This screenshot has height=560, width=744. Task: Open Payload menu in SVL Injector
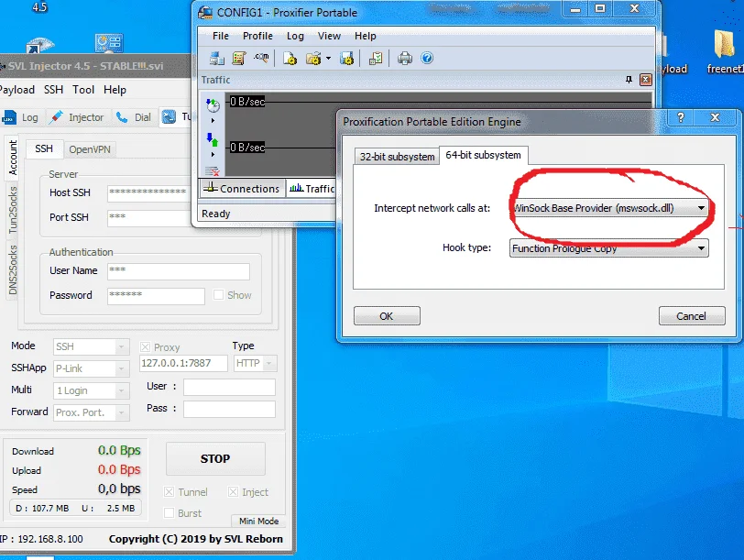pyautogui.click(x=17, y=90)
